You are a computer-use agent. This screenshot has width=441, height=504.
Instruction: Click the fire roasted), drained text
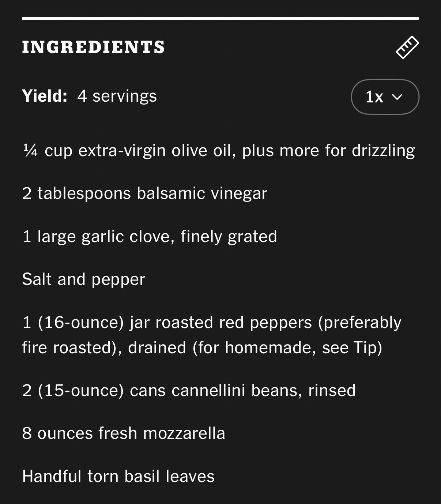tap(104, 347)
